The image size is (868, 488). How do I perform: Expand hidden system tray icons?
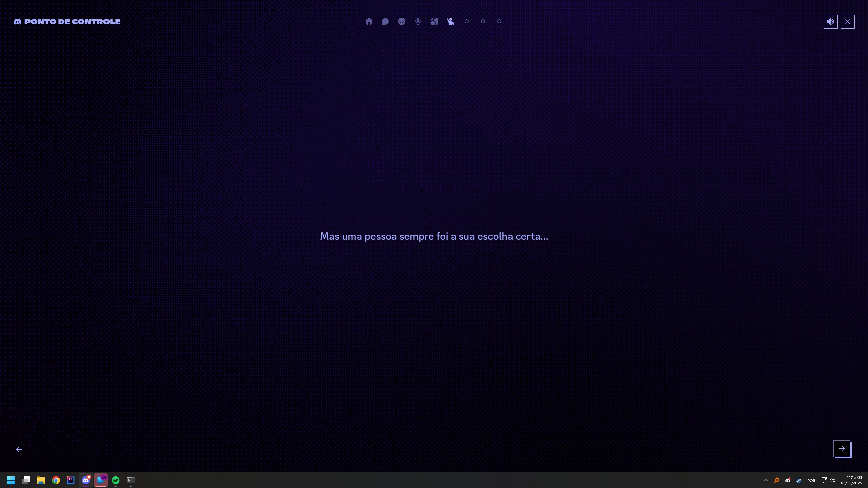[x=766, y=480]
